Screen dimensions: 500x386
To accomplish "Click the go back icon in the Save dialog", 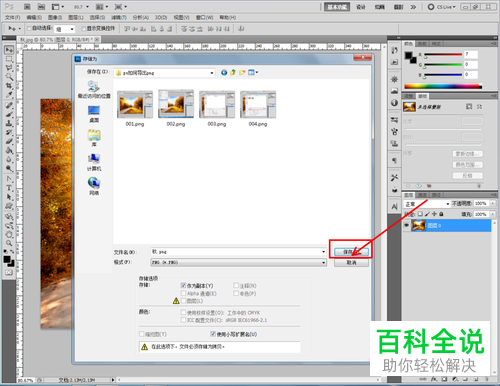I will click(224, 72).
